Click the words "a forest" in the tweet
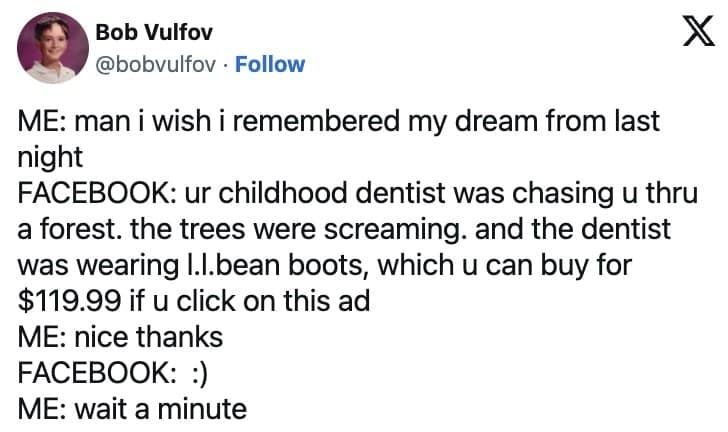The width and height of the screenshot is (728, 432). [67, 229]
